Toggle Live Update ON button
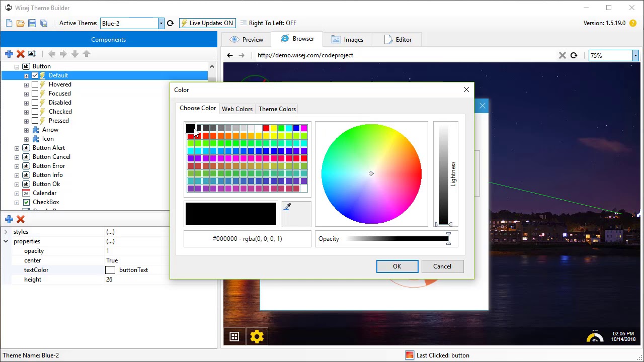 coord(207,23)
